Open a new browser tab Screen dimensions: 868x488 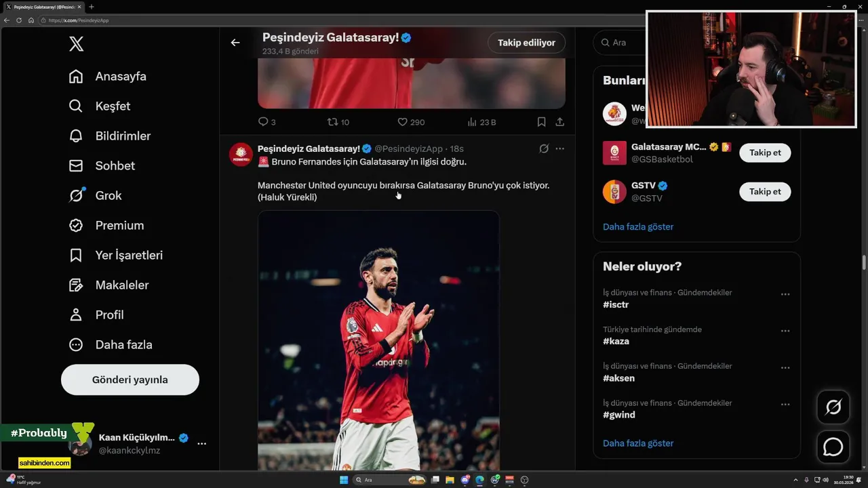click(92, 7)
